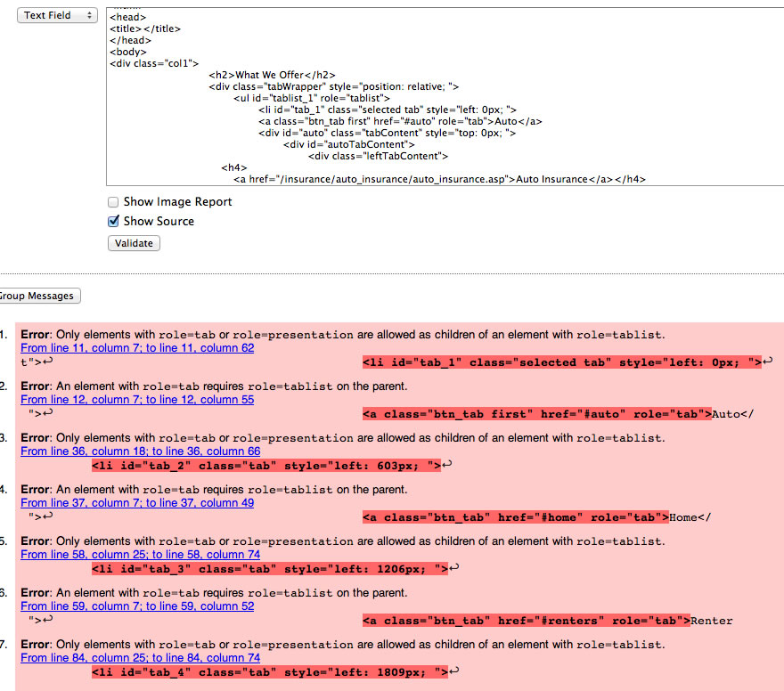
Task: Select the highlighted tab_3 li code snippet
Action: [x=269, y=569]
